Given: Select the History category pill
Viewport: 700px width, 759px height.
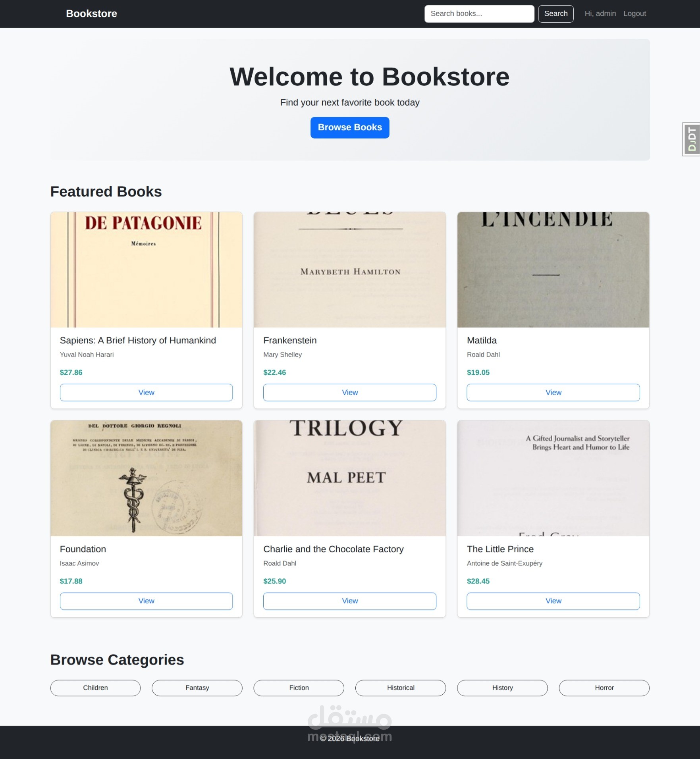Looking at the screenshot, I should click(502, 688).
